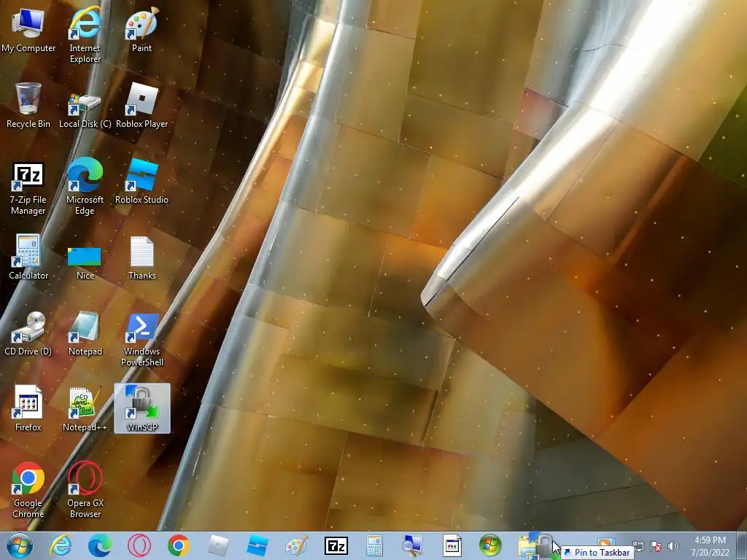Screen dimensions: 747x560
Task: Open the Action Center flag icon
Action: [656, 546]
